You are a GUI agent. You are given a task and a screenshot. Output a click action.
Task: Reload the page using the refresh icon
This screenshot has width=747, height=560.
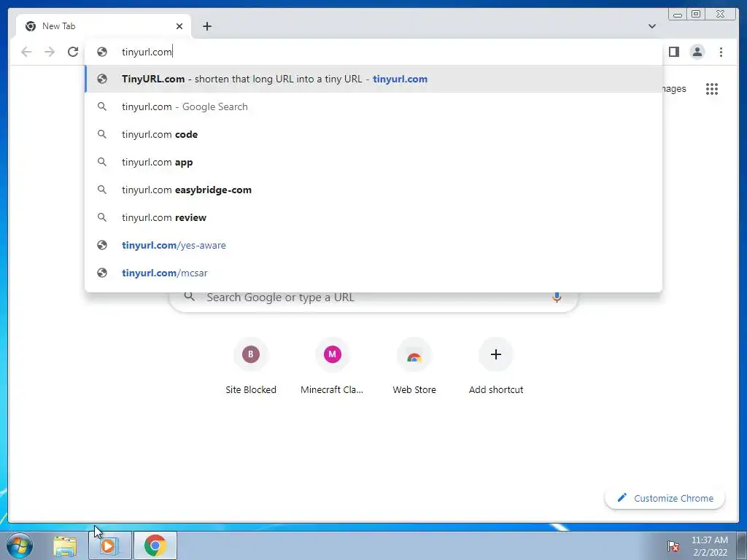pos(73,52)
